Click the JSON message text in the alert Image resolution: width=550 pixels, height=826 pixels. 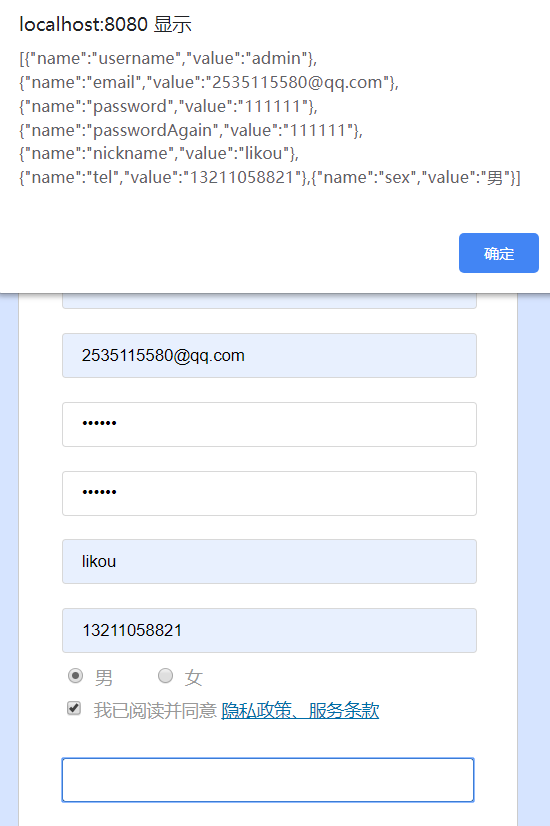[270, 117]
